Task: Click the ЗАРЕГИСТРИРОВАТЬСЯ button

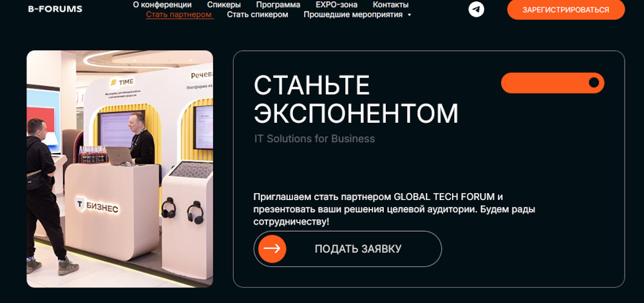Action: pos(566,10)
